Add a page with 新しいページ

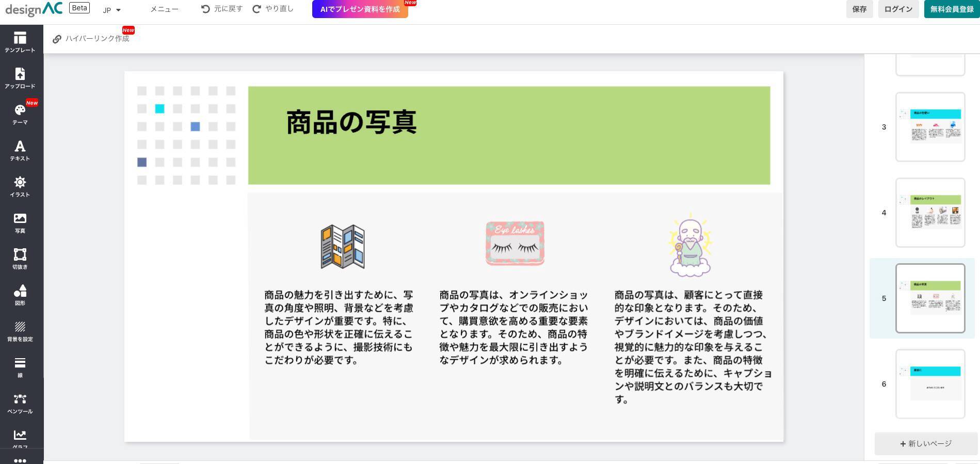click(x=926, y=443)
